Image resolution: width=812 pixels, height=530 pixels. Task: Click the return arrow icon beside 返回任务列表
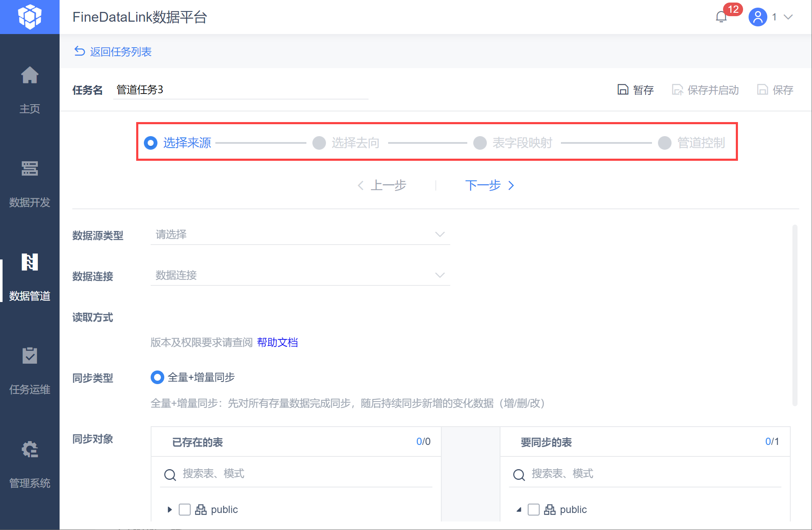point(80,51)
